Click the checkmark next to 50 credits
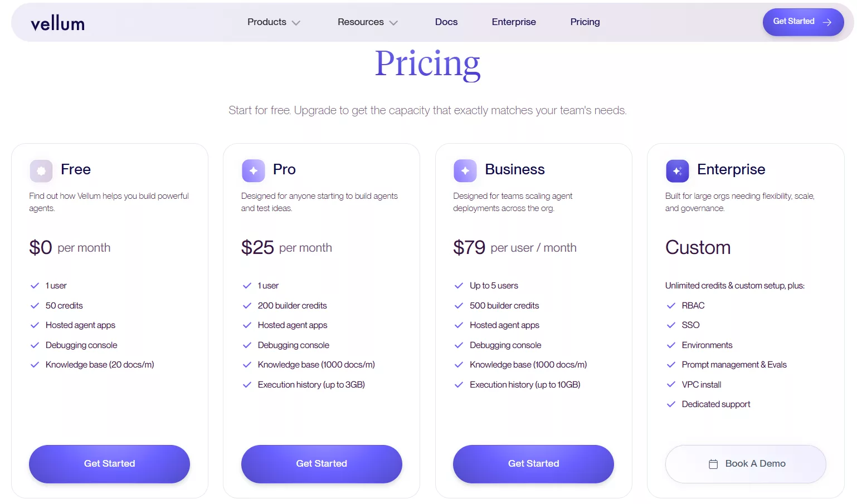857x504 pixels. 35,306
